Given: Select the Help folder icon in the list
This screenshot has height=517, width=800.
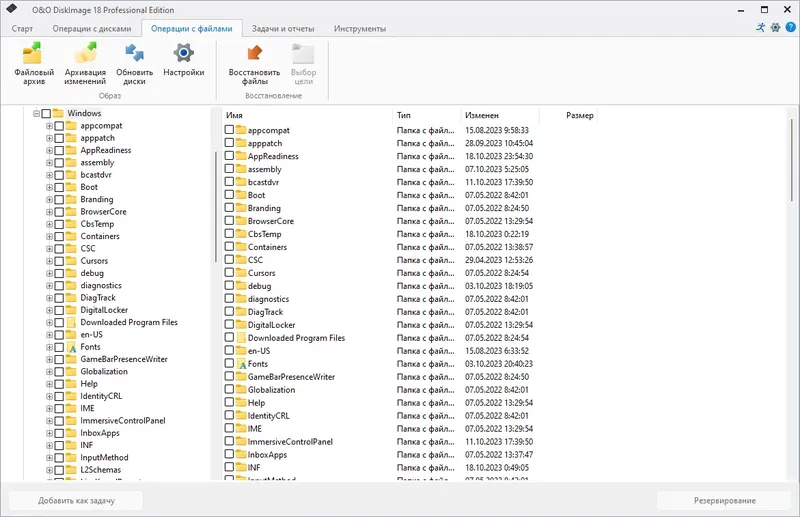Looking at the screenshot, I should tap(241, 403).
